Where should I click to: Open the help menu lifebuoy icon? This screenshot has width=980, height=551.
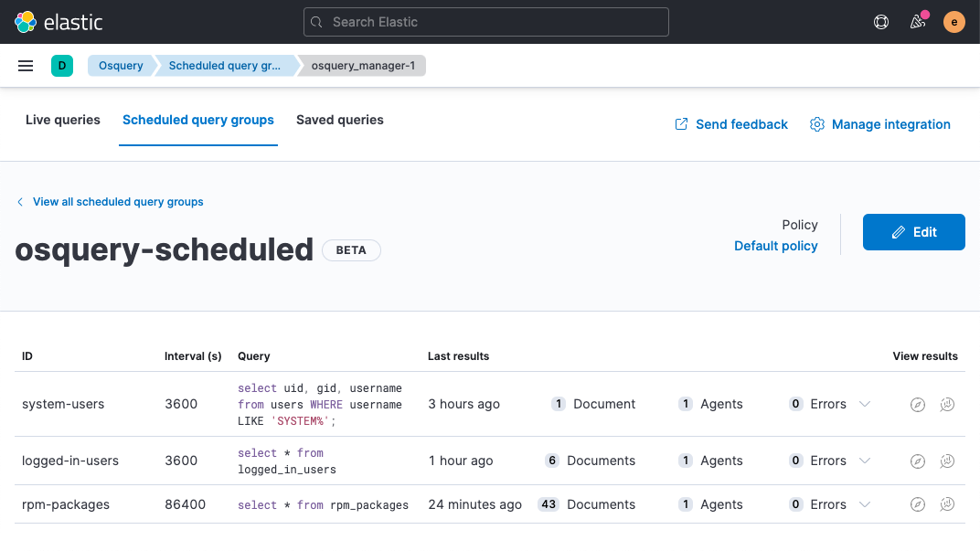[x=881, y=22]
